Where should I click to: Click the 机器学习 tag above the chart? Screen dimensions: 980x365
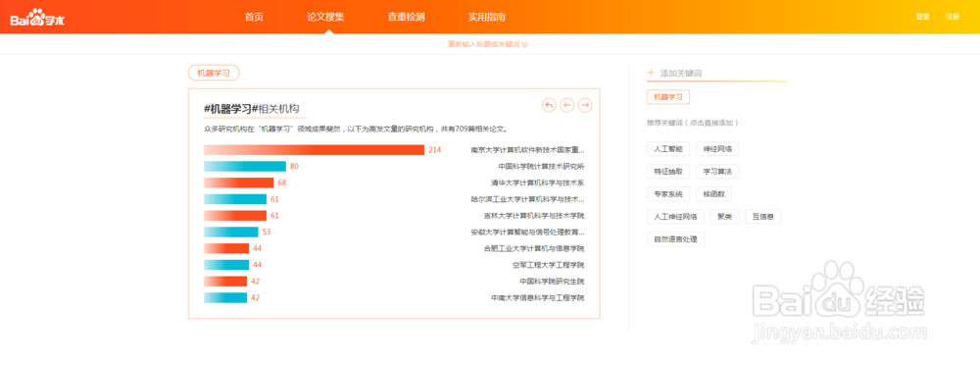coord(214,74)
